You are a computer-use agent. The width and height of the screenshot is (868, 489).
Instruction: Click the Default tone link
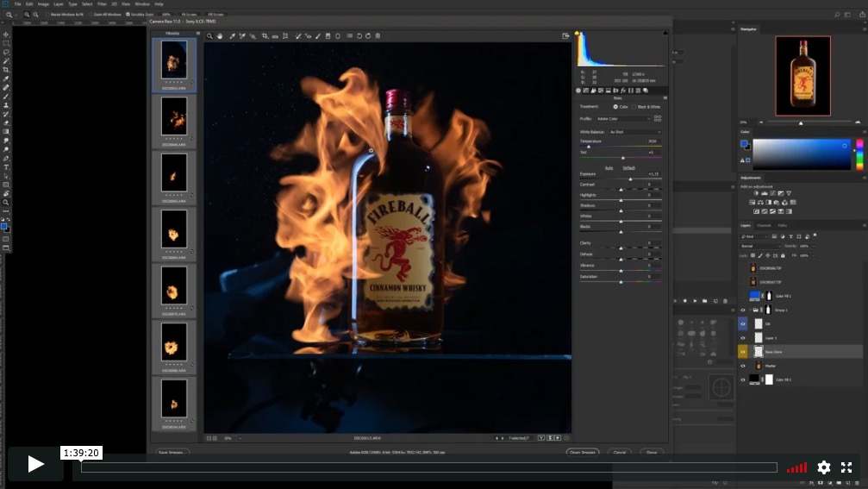click(x=628, y=167)
